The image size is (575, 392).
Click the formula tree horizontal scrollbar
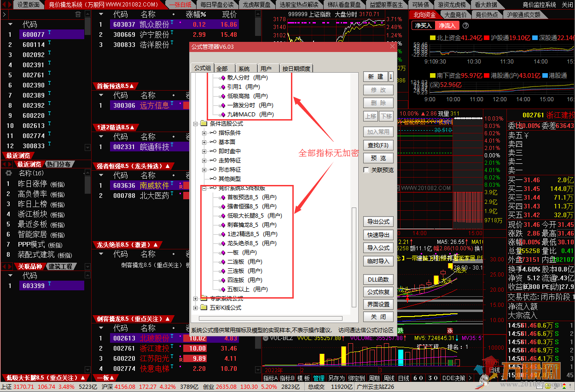[271, 318]
